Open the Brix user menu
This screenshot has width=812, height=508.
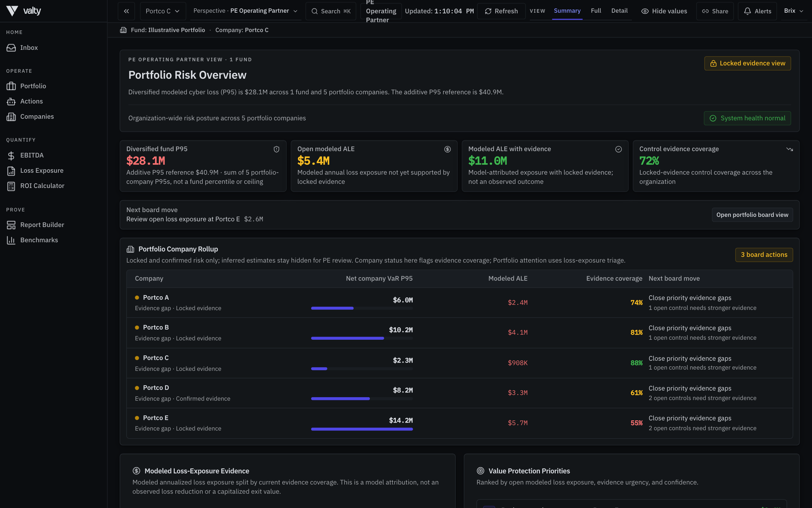tap(794, 11)
